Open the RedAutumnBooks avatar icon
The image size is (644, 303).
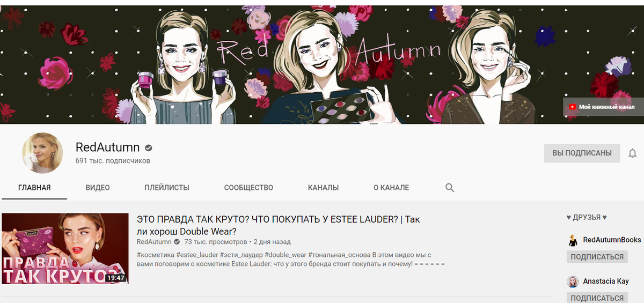tap(573, 240)
